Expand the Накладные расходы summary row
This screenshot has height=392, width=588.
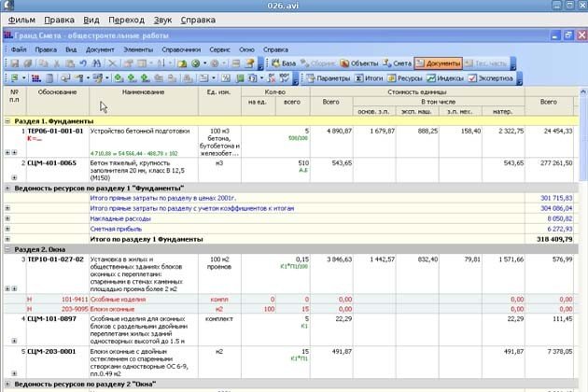coord(8,218)
